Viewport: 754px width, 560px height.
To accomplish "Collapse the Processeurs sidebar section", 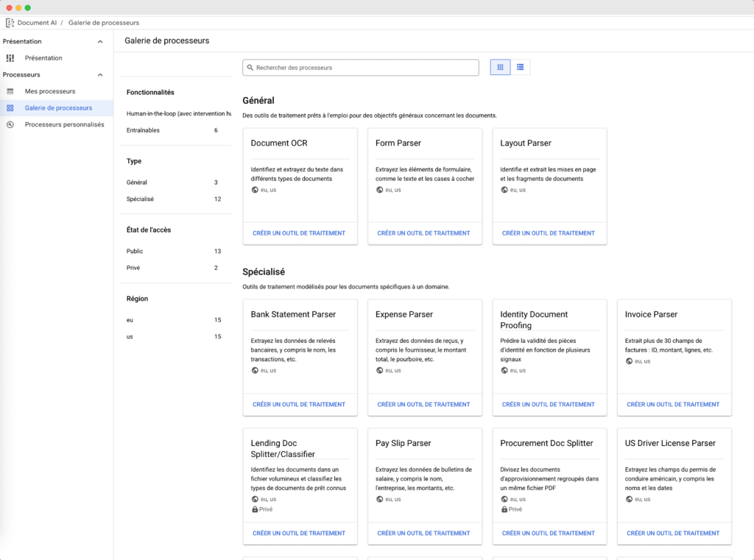I will (x=101, y=75).
